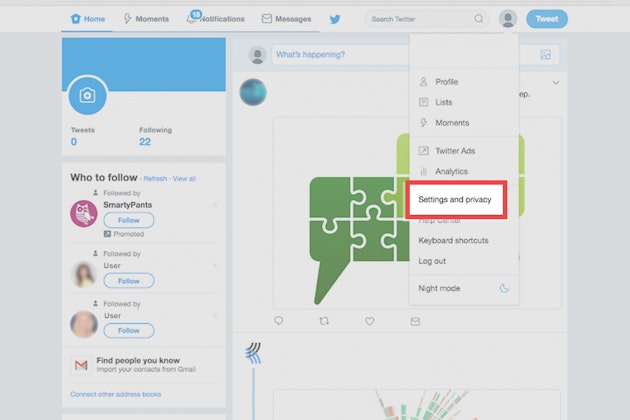
Task: Send puzzle tweet via direct message icon
Action: [415, 321]
